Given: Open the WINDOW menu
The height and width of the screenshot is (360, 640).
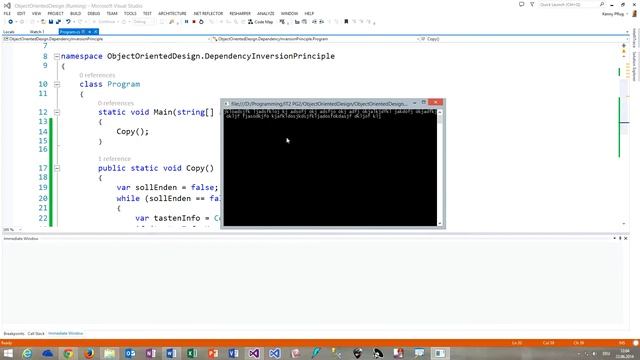Looking at the screenshot, I should pyautogui.click(x=289, y=13).
